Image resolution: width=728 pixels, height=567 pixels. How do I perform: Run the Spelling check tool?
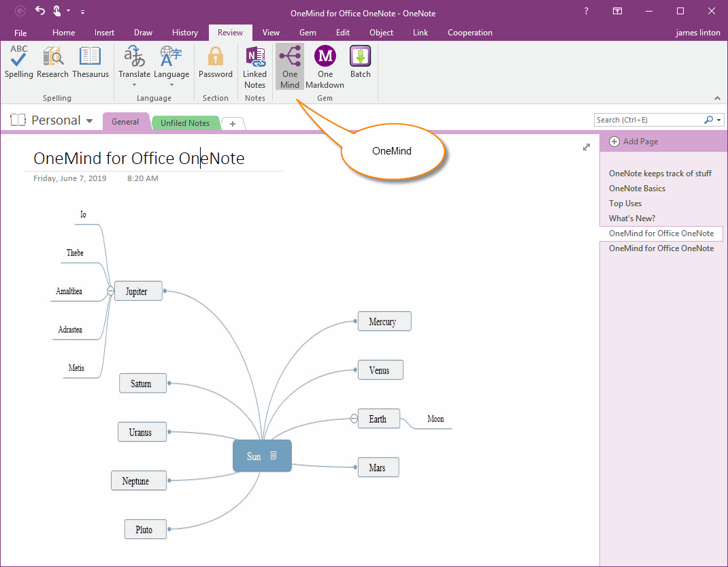click(x=18, y=62)
